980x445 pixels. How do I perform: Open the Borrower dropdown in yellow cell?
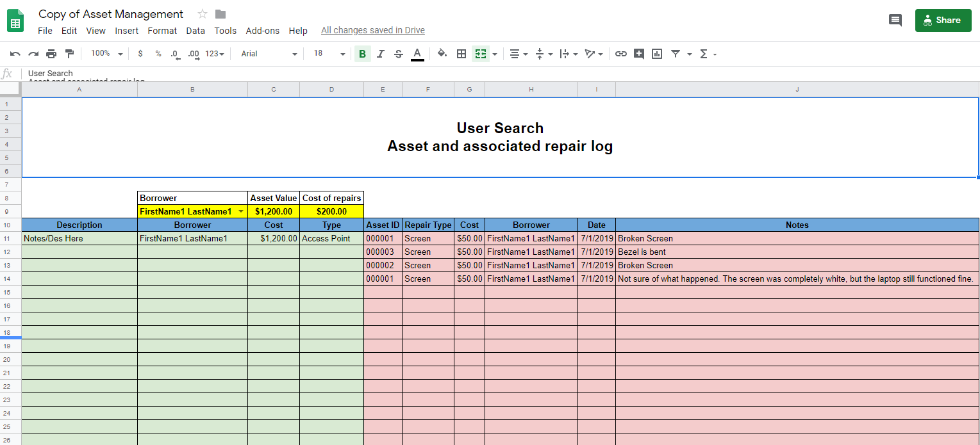coord(241,211)
